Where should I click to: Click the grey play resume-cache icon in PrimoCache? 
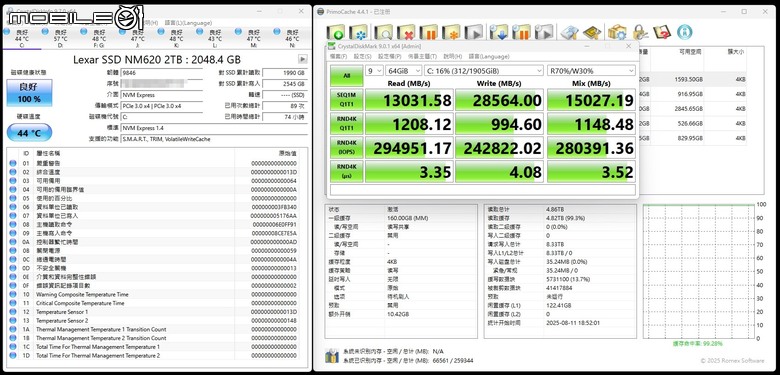474,33
